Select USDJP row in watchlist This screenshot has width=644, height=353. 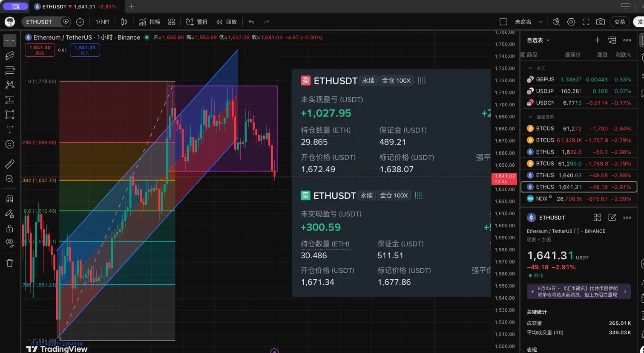(579, 91)
